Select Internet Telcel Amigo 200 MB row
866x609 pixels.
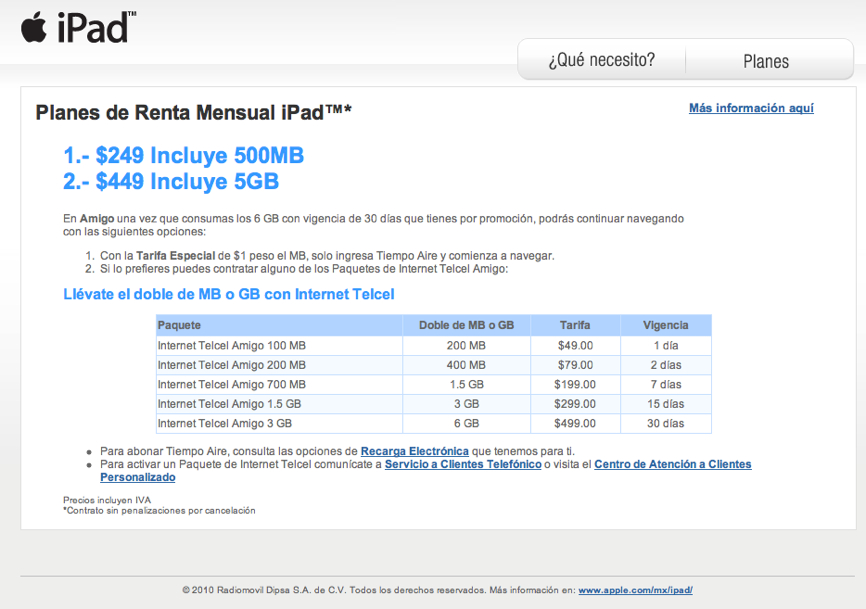[x=434, y=365]
